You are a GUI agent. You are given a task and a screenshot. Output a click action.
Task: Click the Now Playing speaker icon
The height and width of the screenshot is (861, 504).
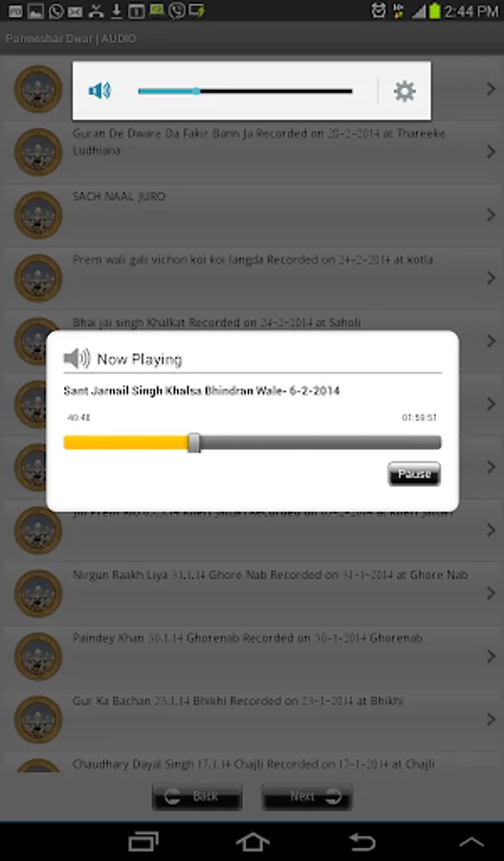pyautogui.click(x=77, y=359)
